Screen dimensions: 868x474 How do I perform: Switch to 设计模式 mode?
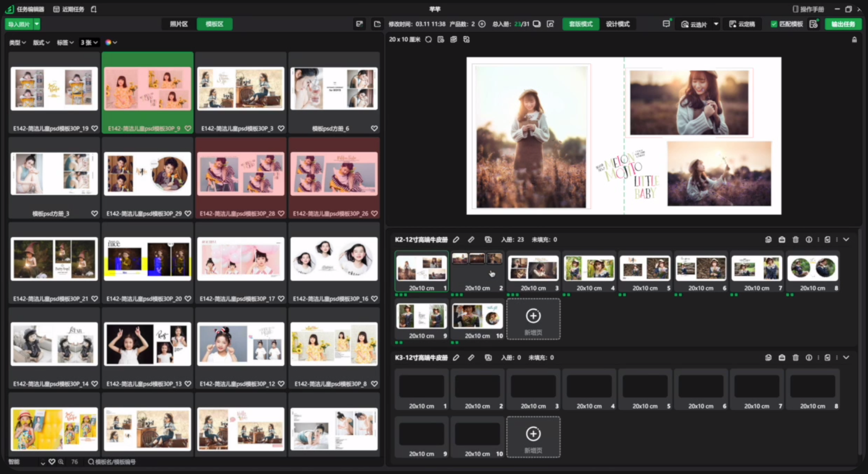618,24
